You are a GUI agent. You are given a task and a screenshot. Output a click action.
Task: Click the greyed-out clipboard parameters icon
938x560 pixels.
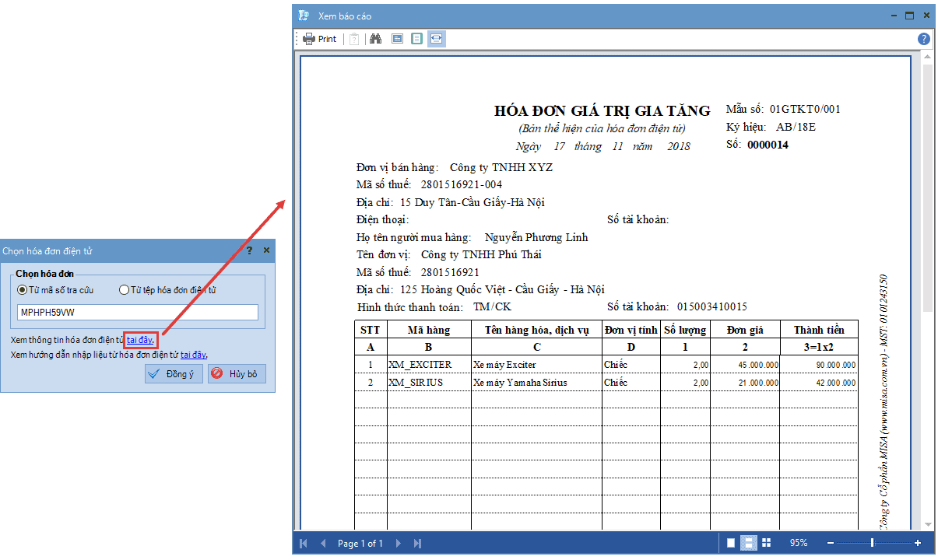(x=354, y=39)
